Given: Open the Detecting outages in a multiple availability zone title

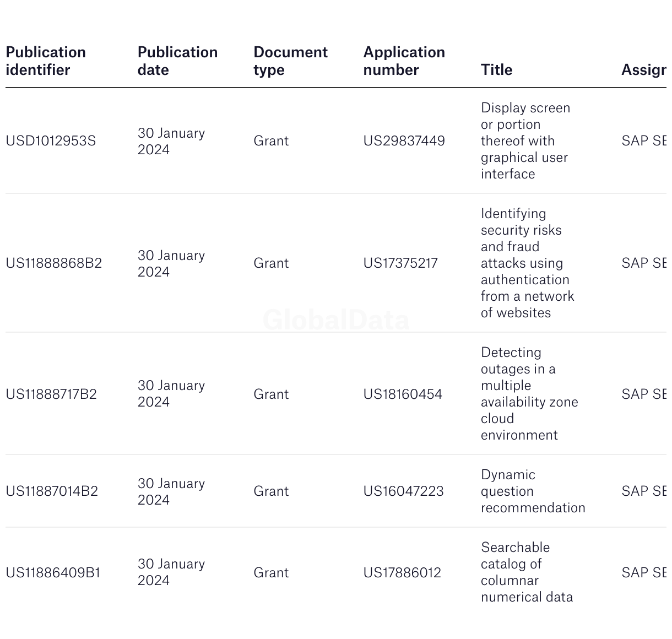Looking at the screenshot, I should (529, 394).
